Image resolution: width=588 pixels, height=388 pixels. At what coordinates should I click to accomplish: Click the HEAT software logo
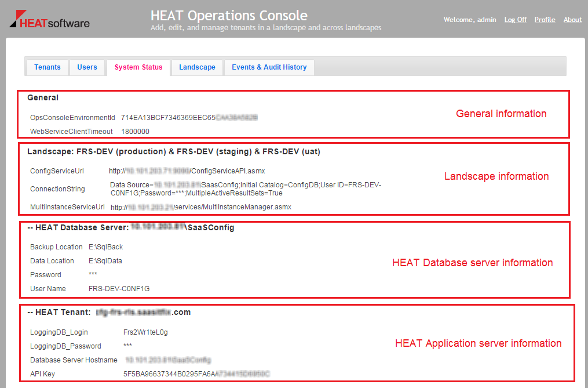pyautogui.click(x=49, y=20)
